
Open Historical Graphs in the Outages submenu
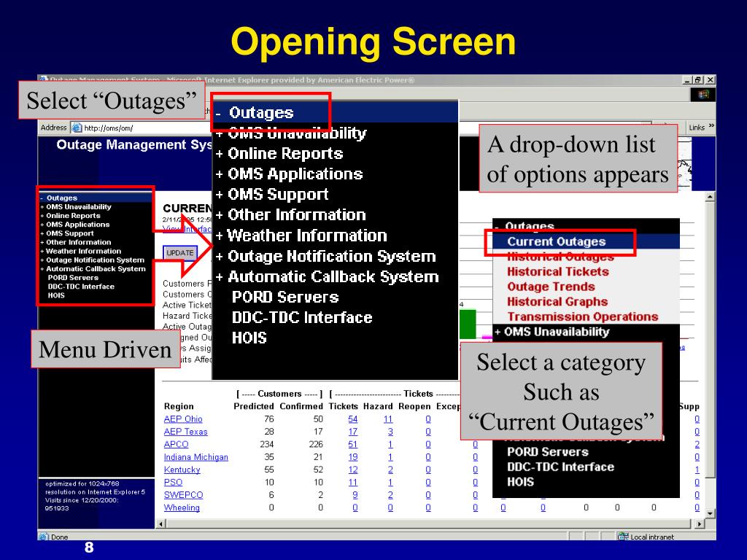557,302
